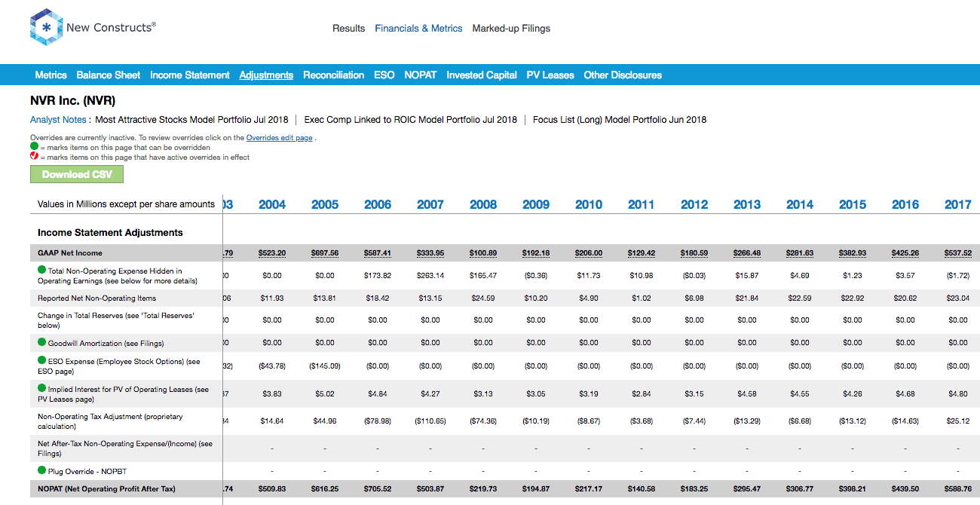Open the PV Leases tab
Screen dimensions: 980x505
[x=550, y=75]
